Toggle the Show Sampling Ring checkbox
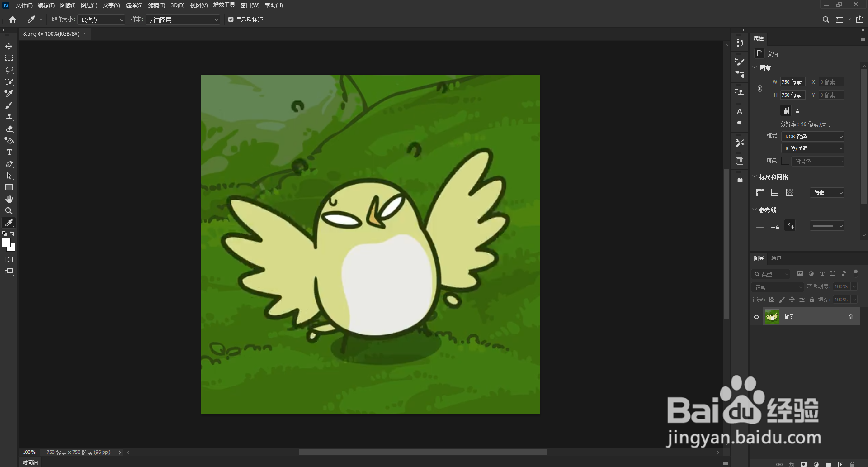The height and width of the screenshot is (467, 868). (231, 19)
